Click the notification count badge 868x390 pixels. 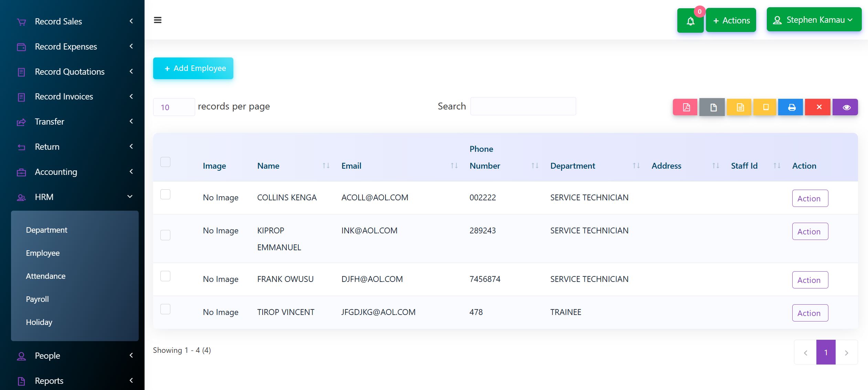coord(699,11)
